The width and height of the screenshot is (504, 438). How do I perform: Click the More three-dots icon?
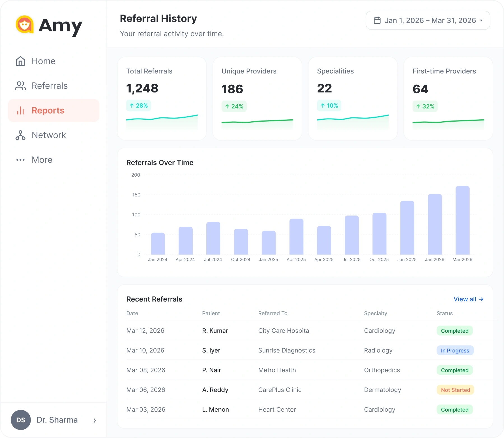coord(20,160)
